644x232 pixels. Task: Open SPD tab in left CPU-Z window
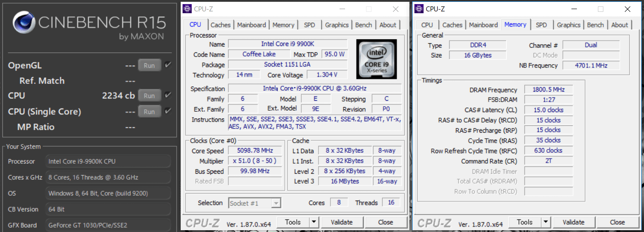(309, 25)
